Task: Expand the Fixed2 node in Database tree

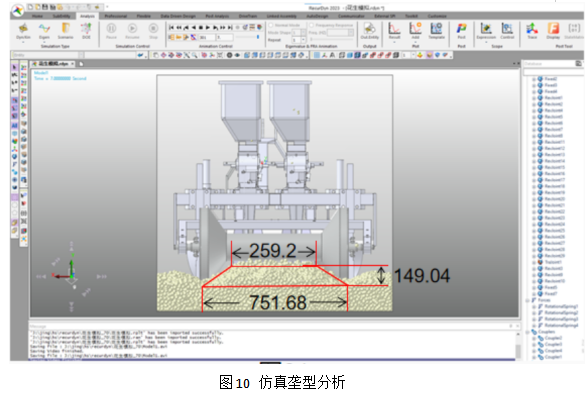Action: [534, 79]
